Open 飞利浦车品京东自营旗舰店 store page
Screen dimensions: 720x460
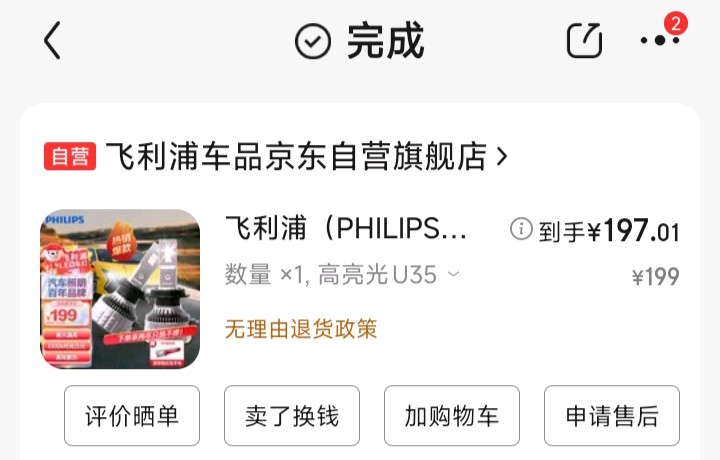coord(296,156)
